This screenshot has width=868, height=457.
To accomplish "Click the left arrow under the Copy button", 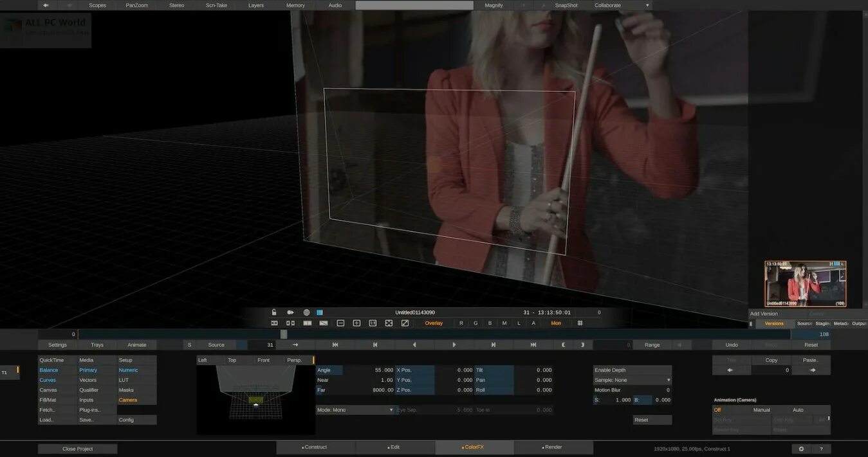I will [730, 370].
